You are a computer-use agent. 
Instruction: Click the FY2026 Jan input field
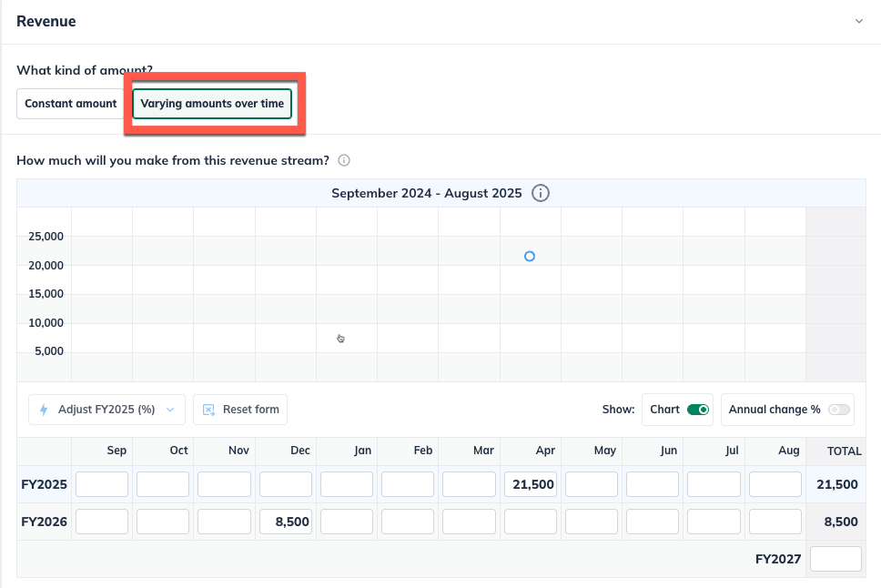347,522
